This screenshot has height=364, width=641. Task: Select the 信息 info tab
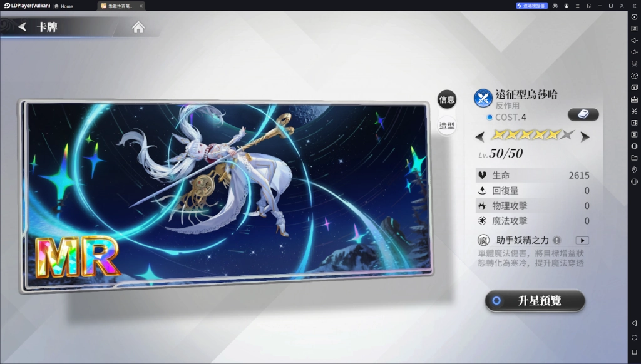pyautogui.click(x=446, y=99)
